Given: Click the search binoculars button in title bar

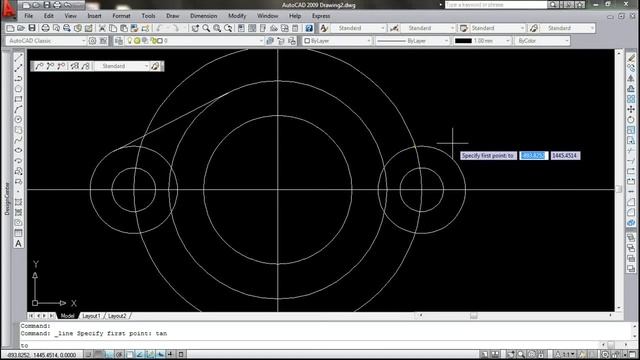Looking at the screenshot, I should [x=553, y=4].
